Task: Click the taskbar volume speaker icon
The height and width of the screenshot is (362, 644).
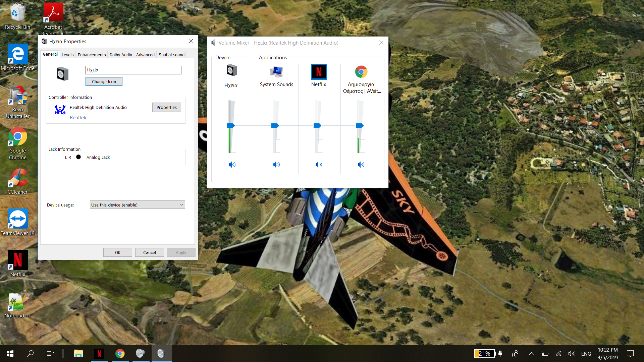Action: point(572,354)
